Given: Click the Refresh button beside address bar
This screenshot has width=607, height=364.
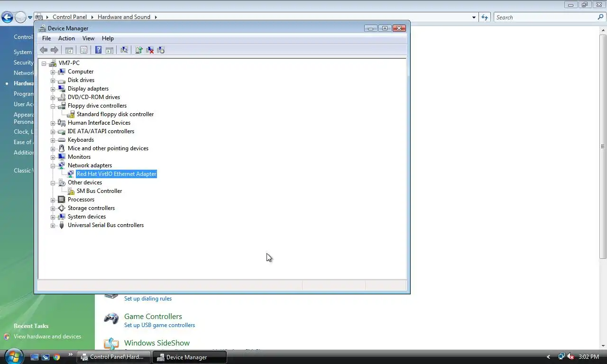Looking at the screenshot, I should (x=484, y=18).
